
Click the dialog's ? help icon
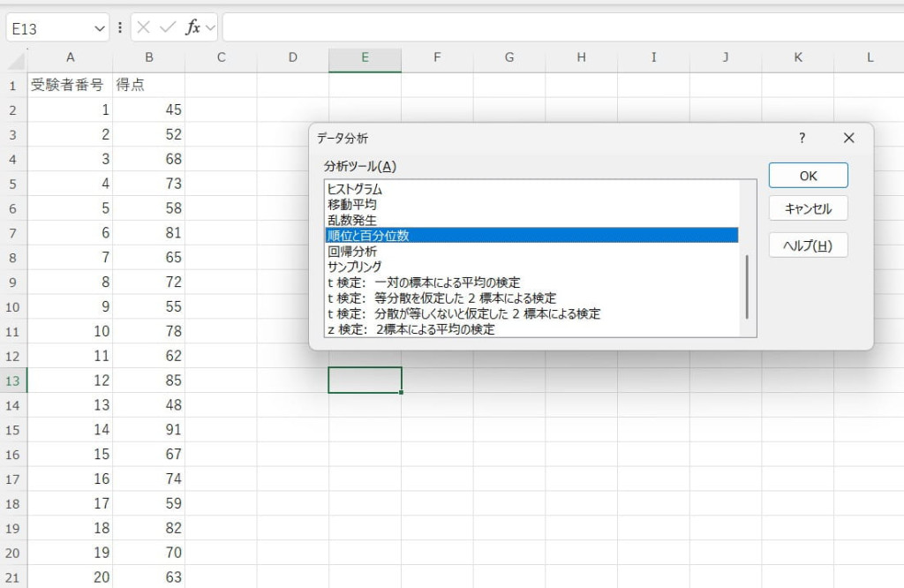[802, 138]
